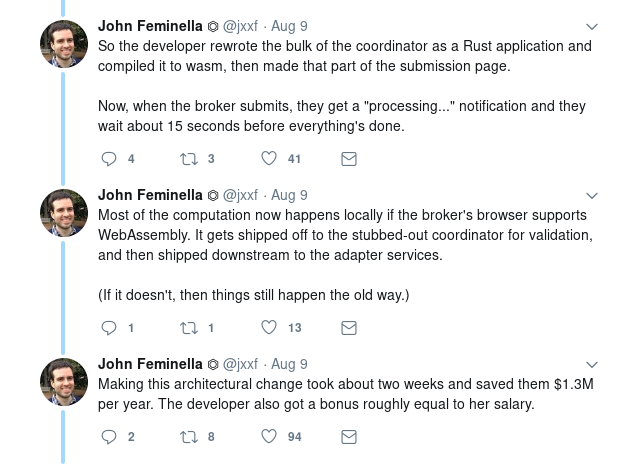Reply to the $1.3M savings tweet
Screen dimensions: 640x464
[110, 436]
